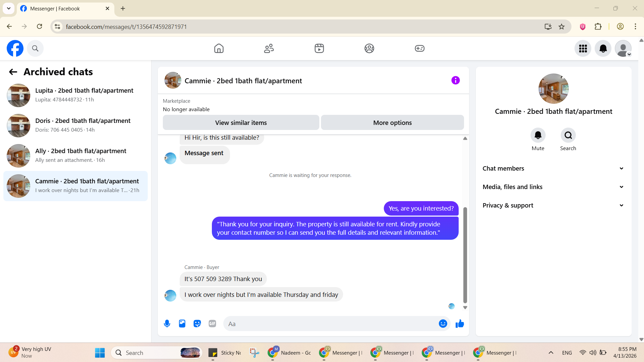This screenshot has width=644, height=362.
Task: Select the Cammie archived chat
Action: [x=76, y=186]
